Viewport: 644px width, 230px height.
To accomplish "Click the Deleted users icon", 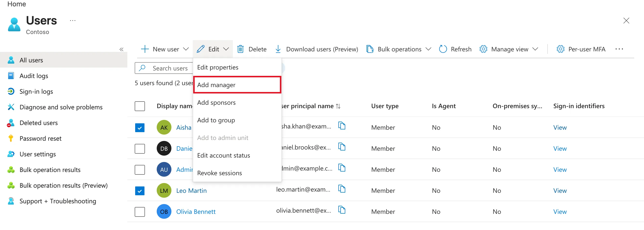I will 11,123.
